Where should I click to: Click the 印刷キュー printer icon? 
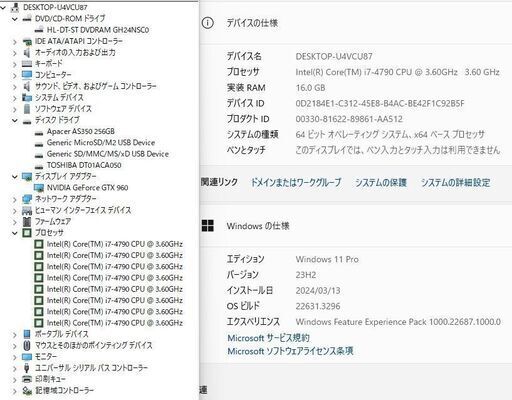point(27,379)
